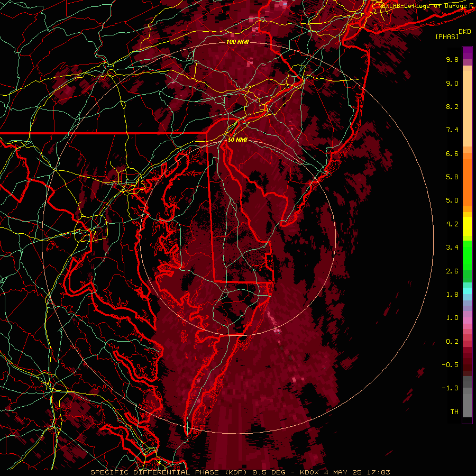Image resolution: width=476 pixels, height=476 pixels.
Task: Click the bright green color bar segment
Action: [467, 255]
